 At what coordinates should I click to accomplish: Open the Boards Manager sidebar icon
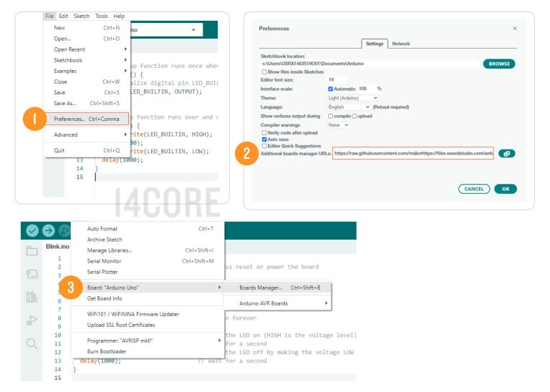pos(32,274)
